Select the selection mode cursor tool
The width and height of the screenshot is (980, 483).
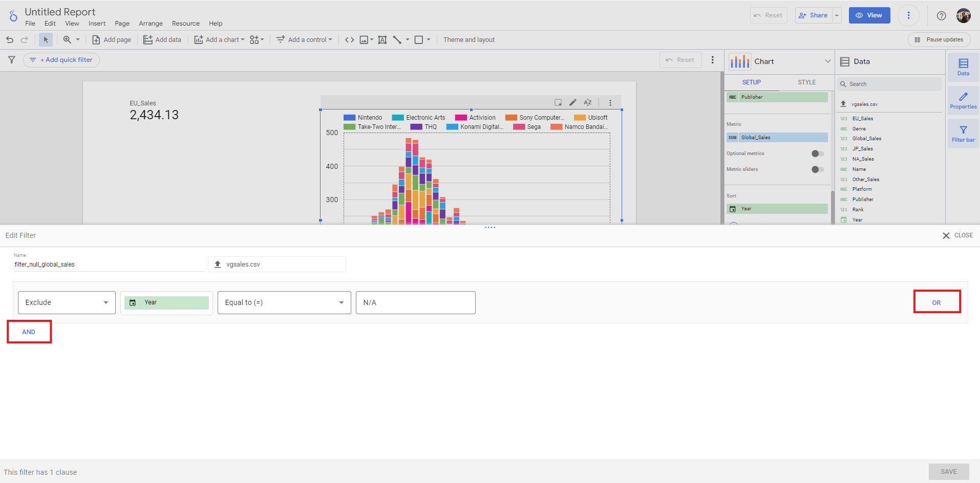[46, 39]
